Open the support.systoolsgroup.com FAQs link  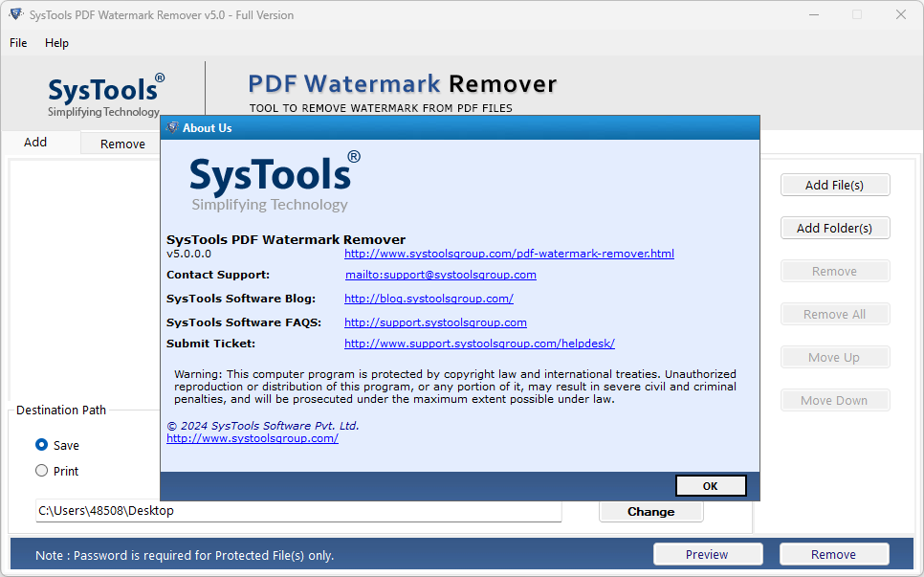[435, 322]
